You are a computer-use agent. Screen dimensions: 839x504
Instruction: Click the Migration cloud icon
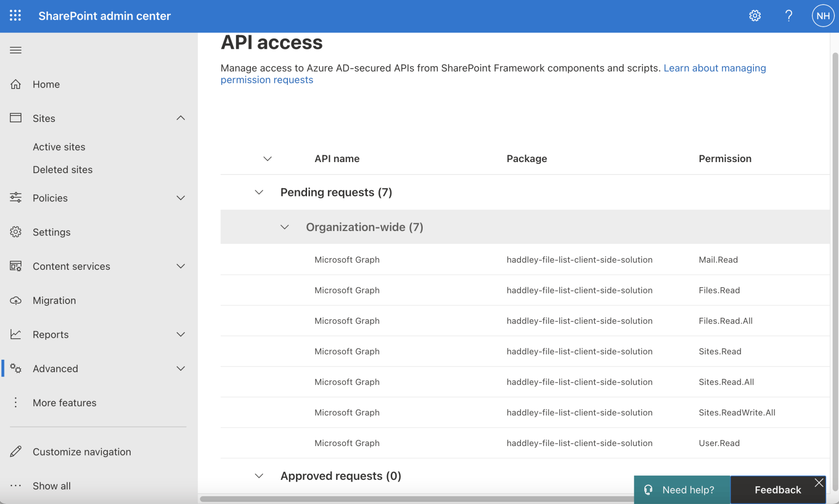tap(16, 300)
